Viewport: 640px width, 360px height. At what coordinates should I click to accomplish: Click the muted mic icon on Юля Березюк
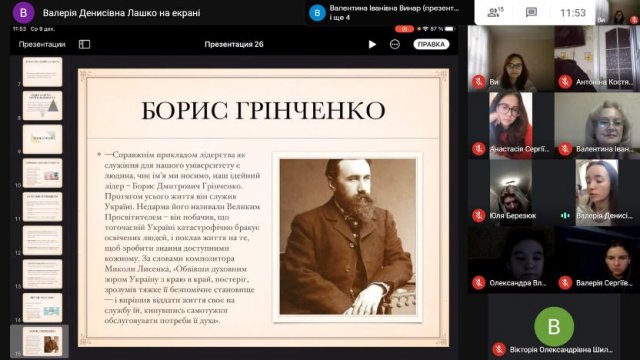(x=478, y=215)
